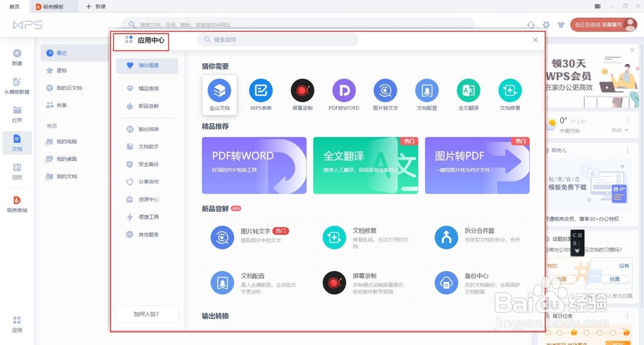Open the 资源中心 category
This screenshot has height=345, width=644.
point(147,200)
